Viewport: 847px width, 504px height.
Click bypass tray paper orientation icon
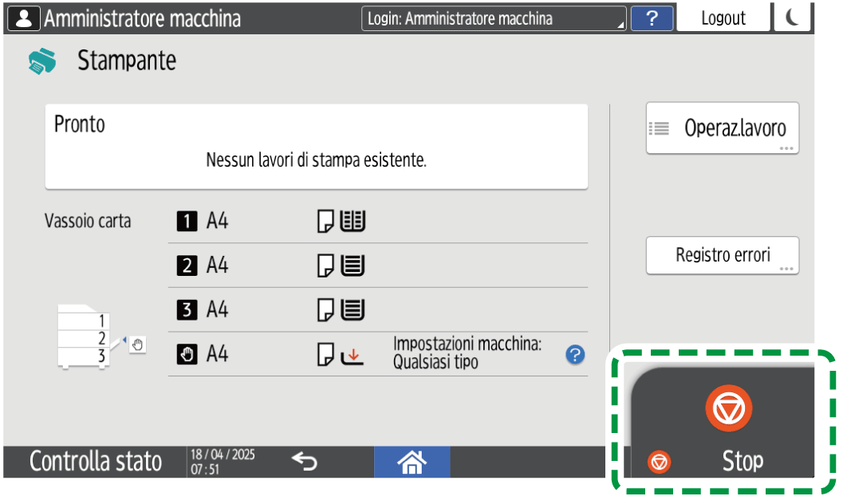[x=325, y=354]
